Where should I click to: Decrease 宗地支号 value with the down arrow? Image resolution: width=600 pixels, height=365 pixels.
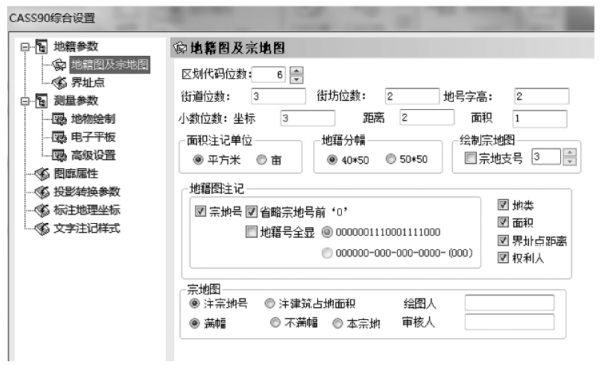point(570,161)
